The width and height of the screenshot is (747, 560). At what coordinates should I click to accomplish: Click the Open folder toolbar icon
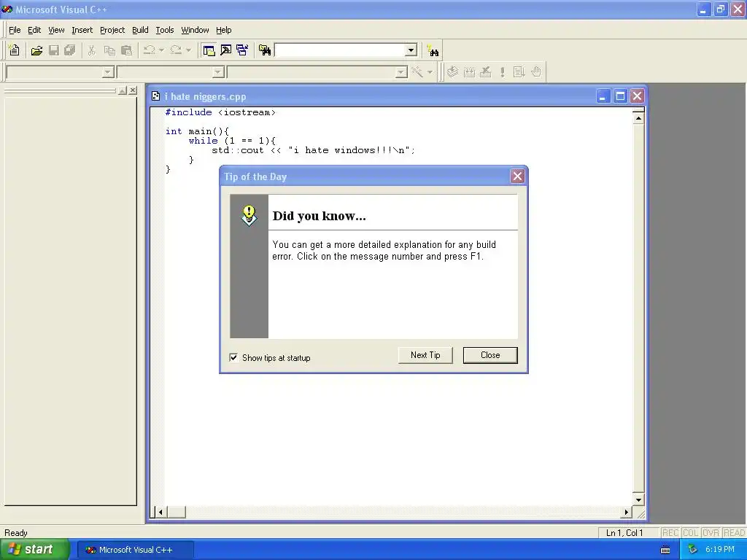point(36,50)
